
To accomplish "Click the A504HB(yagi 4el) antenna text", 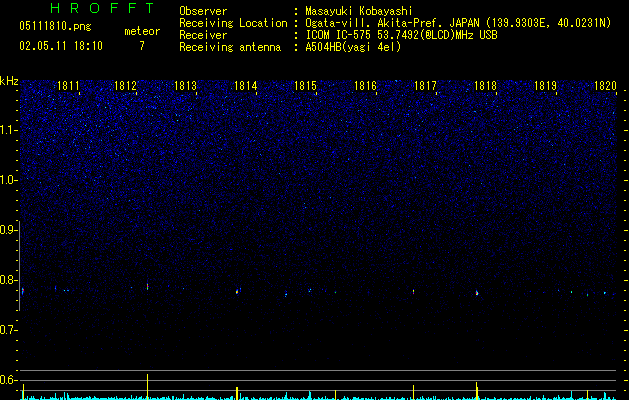I will coord(353,47).
